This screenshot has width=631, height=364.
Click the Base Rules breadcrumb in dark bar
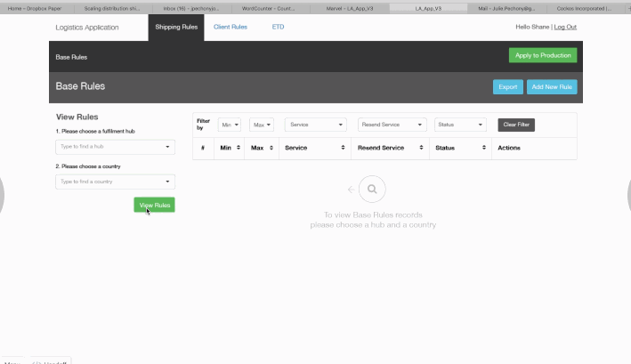(x=71, y=57)
